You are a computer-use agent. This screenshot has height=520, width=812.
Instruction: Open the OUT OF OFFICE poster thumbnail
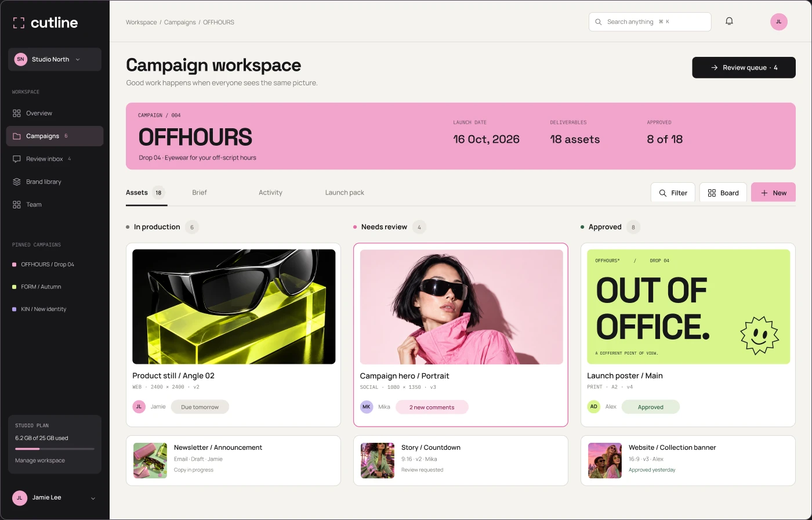point(688,306)
